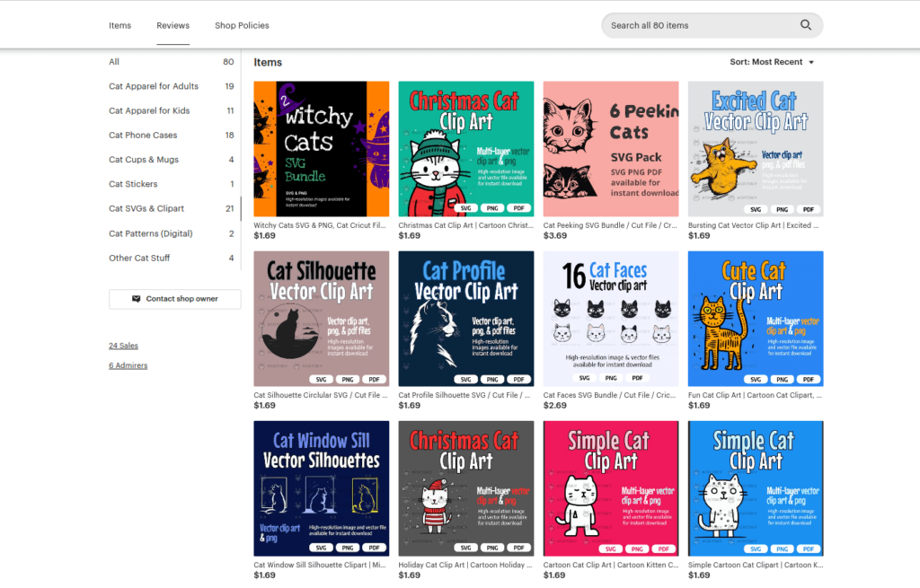
Task: Click the envelope icon on Contact shop owner
Action: [137, 299]
